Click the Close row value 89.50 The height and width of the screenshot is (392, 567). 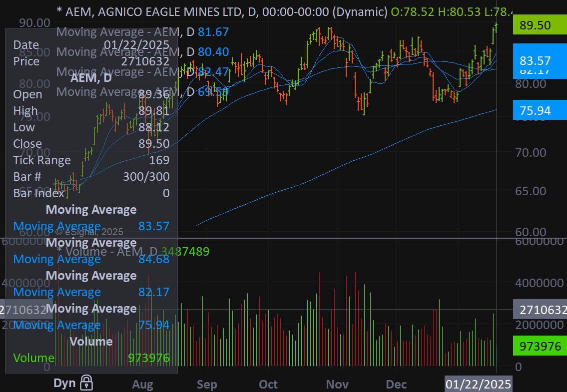pos(154,143)
